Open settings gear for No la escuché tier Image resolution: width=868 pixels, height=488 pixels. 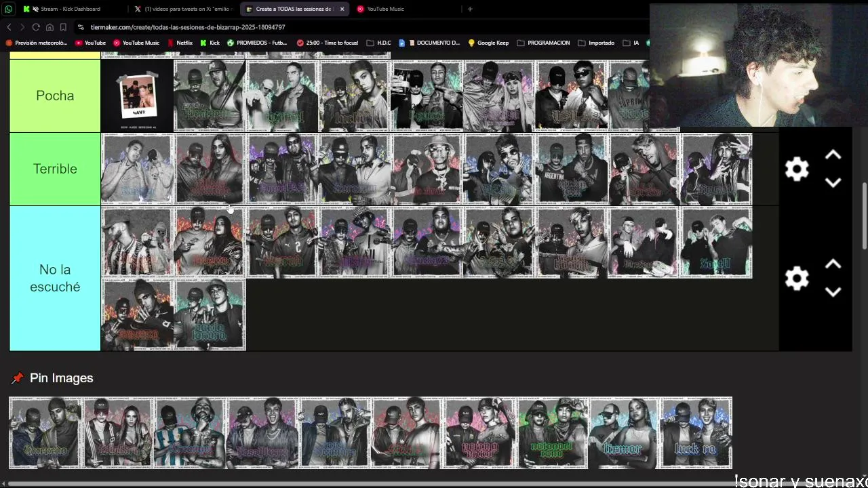click(797, 278)
